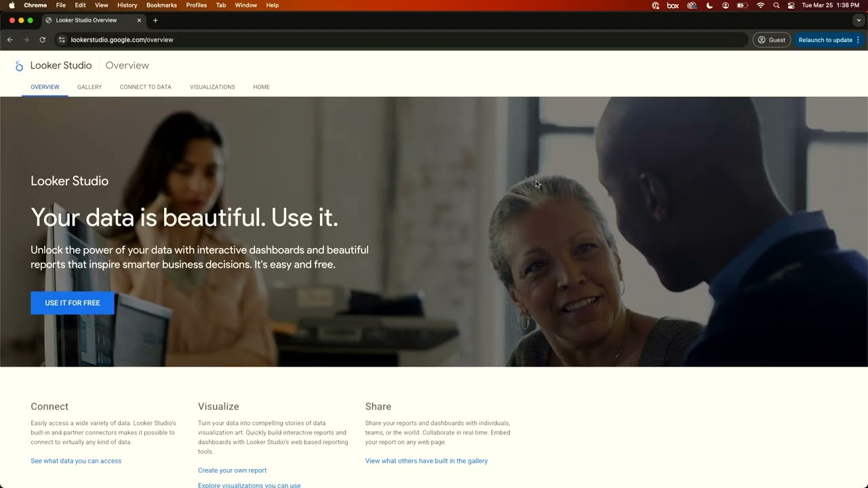
Task: Open the Wi-Fi status menu
Action: (760, 5)
